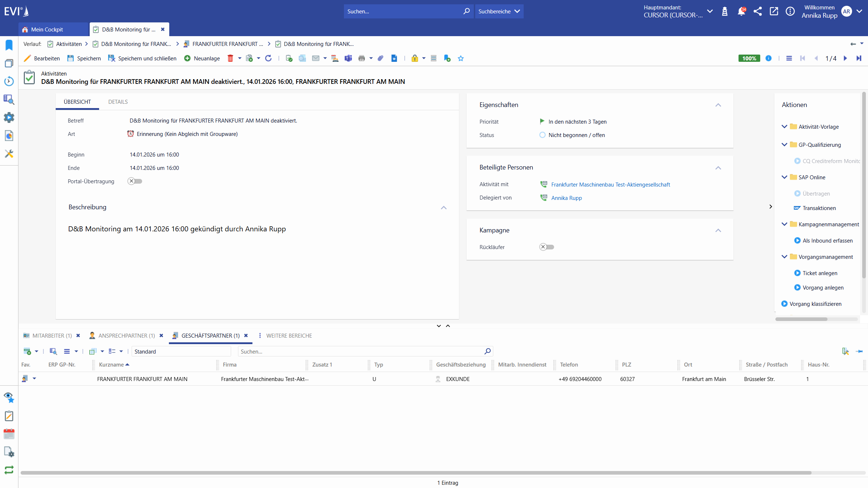Select the delete (trash) toolbar icon
The image size is (868, 488).
(x=231, y=58)
